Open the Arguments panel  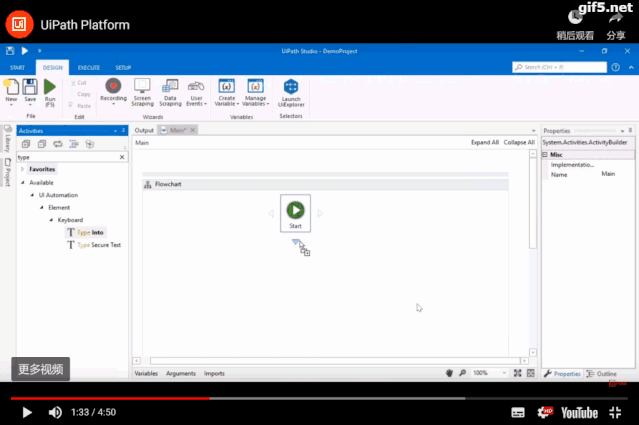181,373
